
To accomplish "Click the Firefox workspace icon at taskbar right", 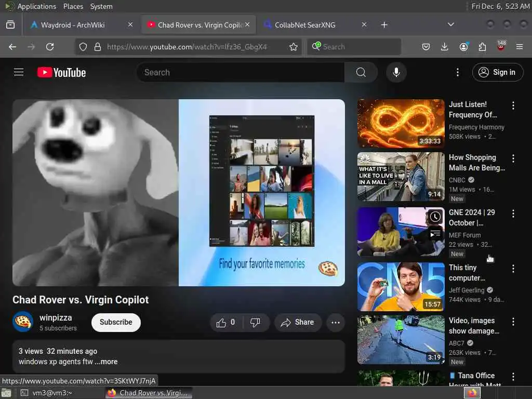I will click(472, 393).
